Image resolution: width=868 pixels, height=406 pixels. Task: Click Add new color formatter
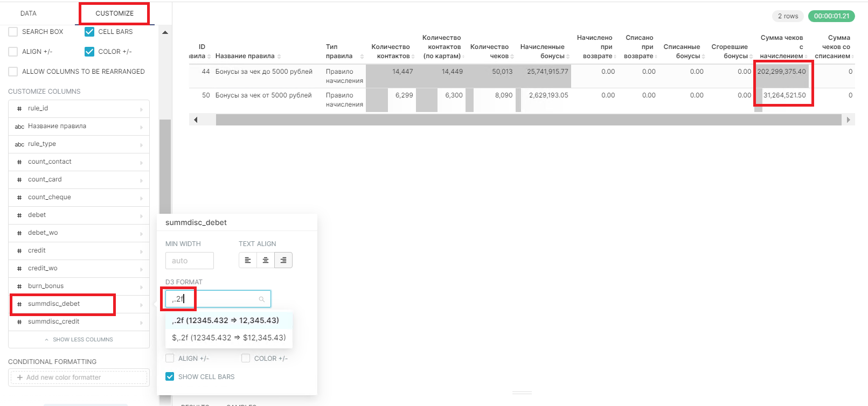(x=79, y=377)
